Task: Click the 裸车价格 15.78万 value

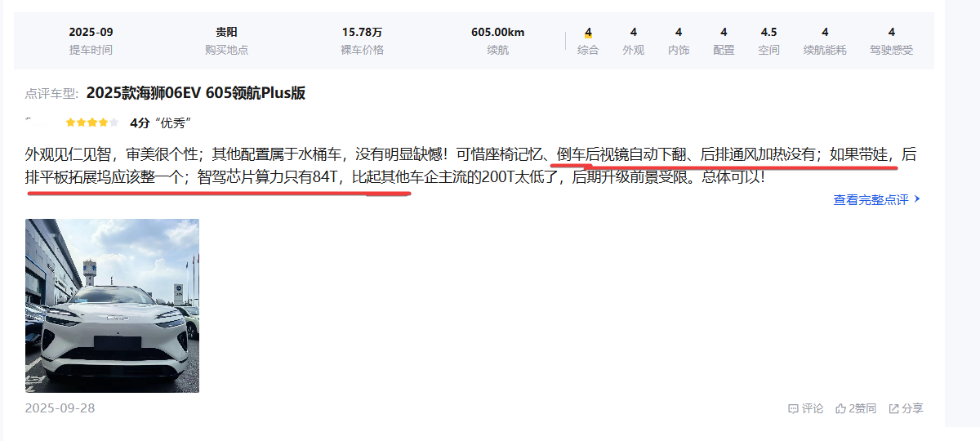Action: (x=362, y=33)
